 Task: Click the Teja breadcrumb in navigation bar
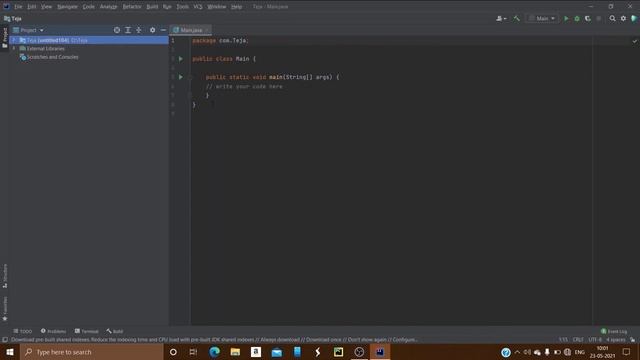(13, 18)
